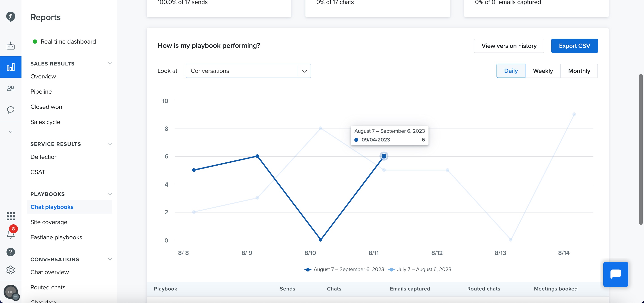
Task: Open Fastlane playbooks report
Action: coord(56,237)
